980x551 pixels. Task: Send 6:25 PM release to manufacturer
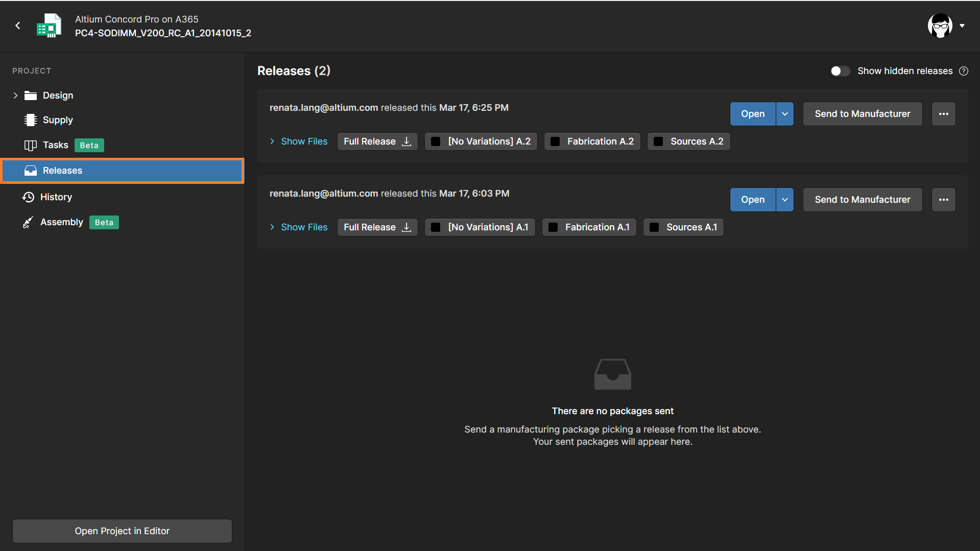point(863,114)
